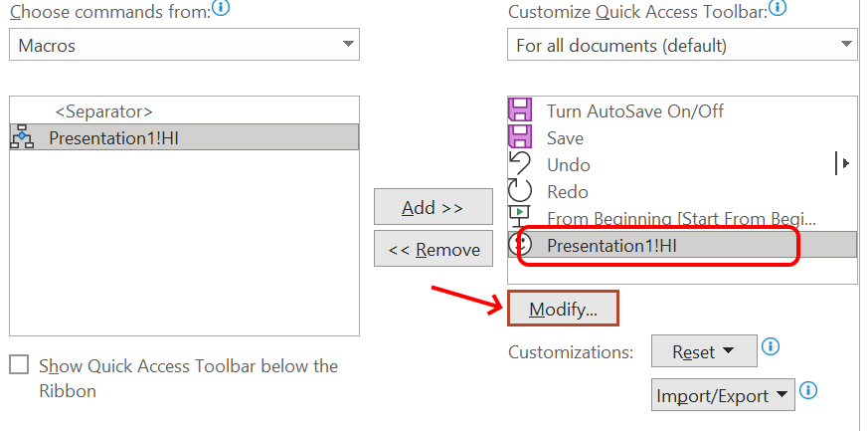Click the Turn AutoSave On/Off icon
Viewport: 868px width, 431px height.
coord(520,111)
